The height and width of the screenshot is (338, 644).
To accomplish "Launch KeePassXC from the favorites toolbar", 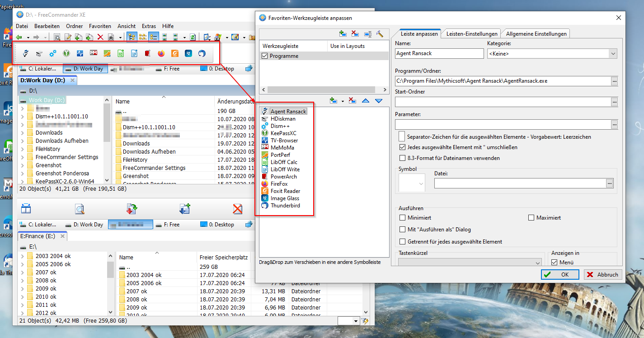I will pos(66,53).
